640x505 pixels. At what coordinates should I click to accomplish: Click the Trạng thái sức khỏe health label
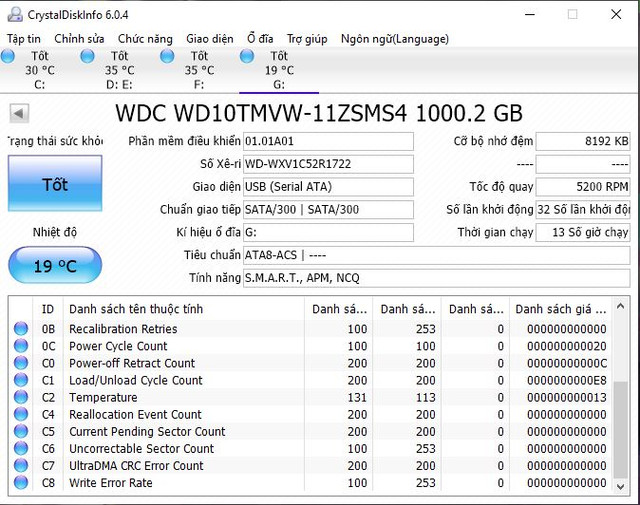pyautogui.click(x=55, y=141)
